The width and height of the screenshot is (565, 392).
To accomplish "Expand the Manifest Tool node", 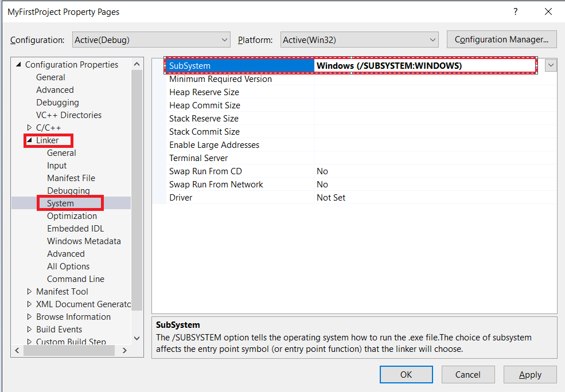I will [30, 291].
